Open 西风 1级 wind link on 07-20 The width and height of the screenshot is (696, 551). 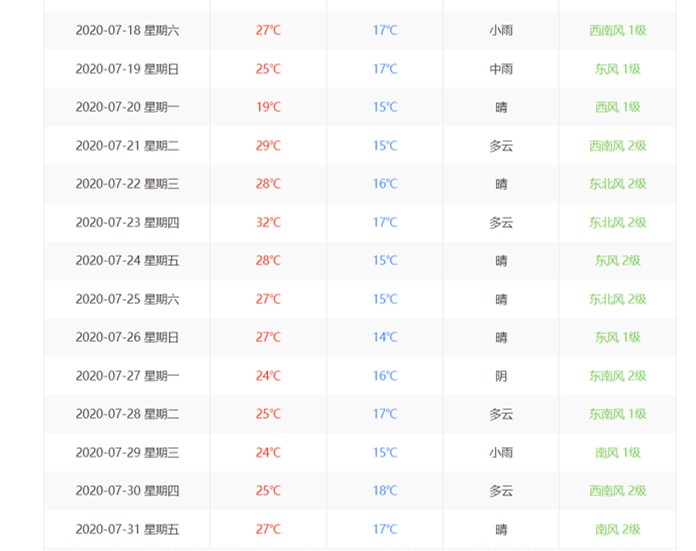pos(617,107)
